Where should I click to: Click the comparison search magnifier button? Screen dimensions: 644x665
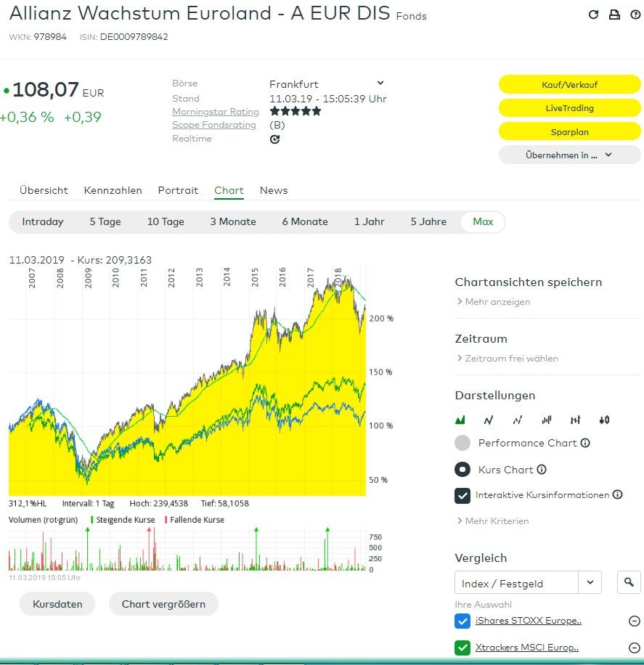coord(629,582)
